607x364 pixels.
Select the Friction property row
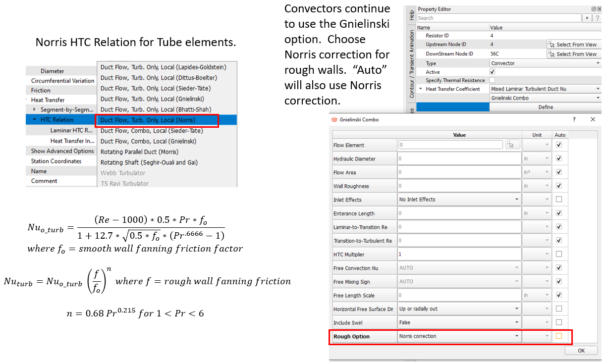pos(61,90)
